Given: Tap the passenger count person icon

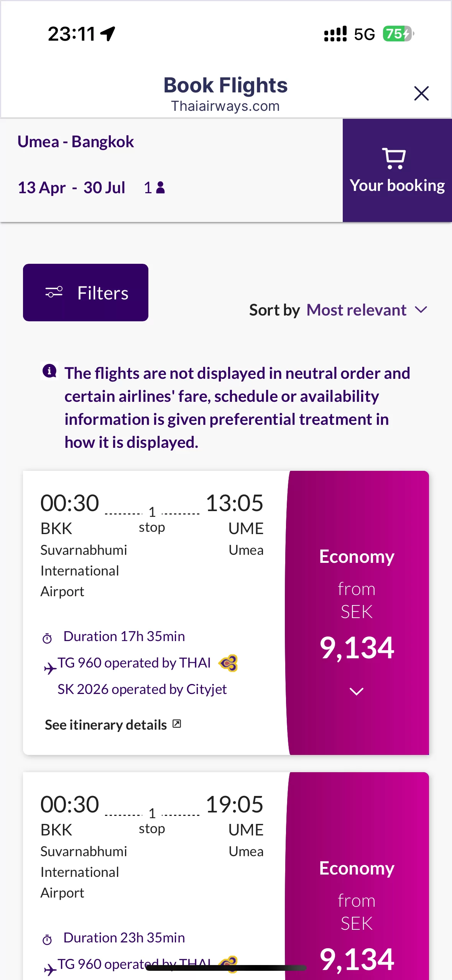Looking at the screenshot, I should (161, 187).
